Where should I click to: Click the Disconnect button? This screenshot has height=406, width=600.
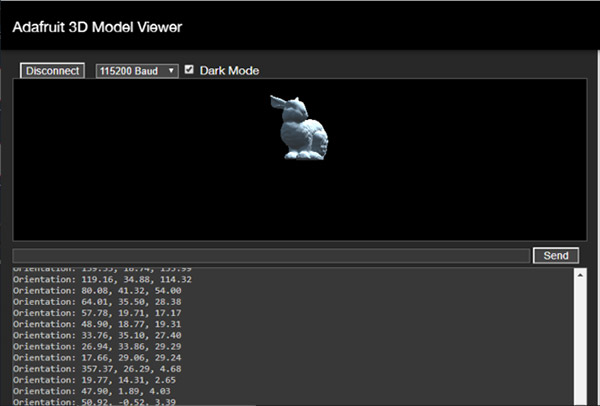click(x=52, y=71)
